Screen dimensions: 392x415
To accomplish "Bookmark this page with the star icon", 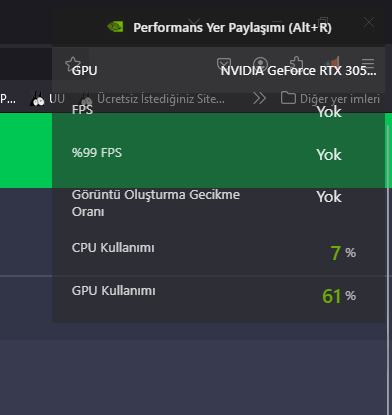I will [73, 63].
